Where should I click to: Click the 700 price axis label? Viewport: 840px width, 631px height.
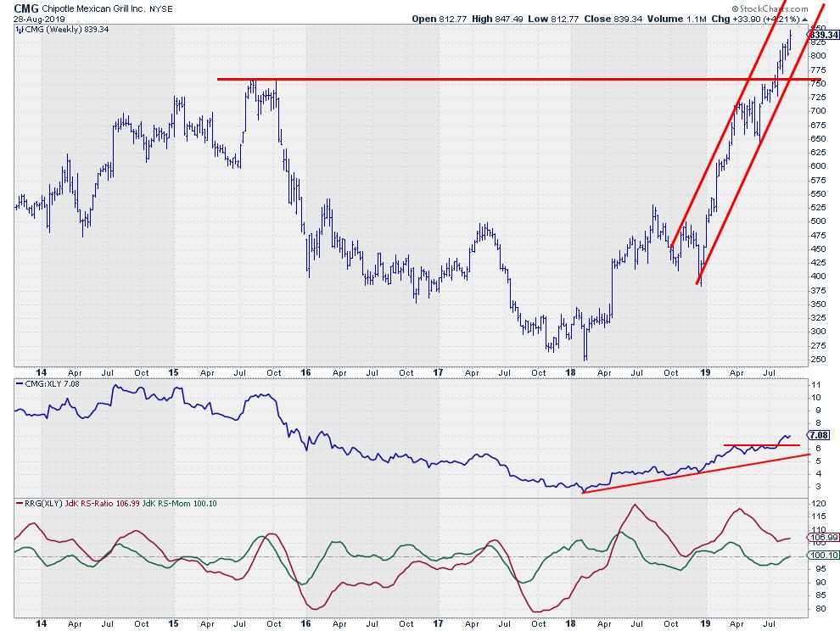(x=818, y=111)
